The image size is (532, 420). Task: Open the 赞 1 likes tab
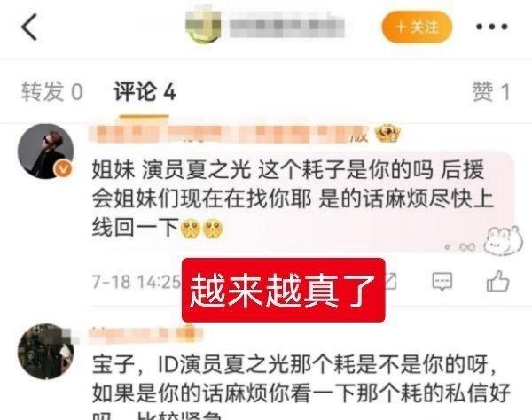[491, 91]
